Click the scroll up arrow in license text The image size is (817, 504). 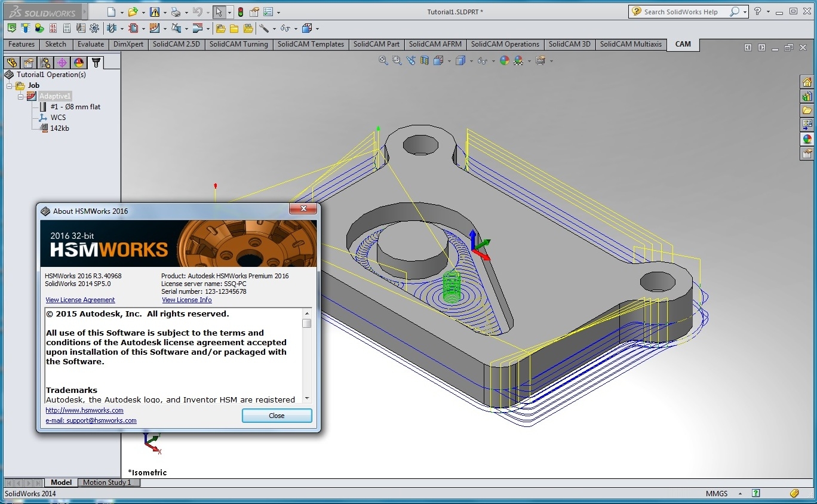coord(307,313)
